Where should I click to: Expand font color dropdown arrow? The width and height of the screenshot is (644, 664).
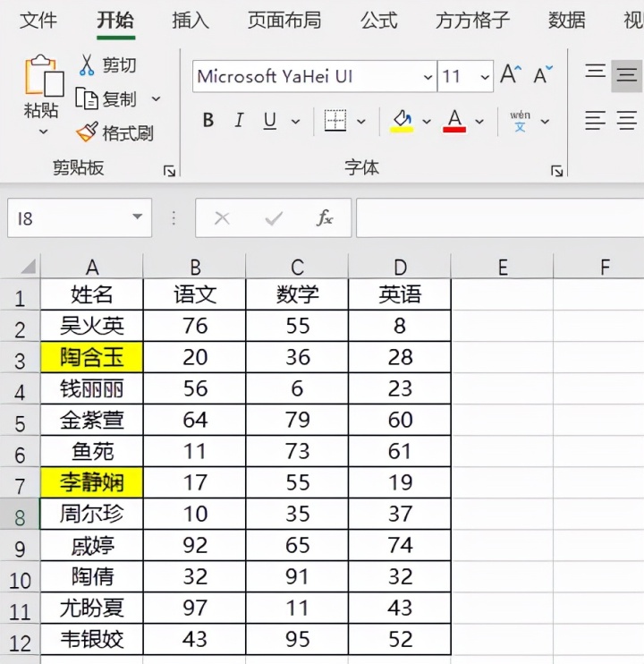pos(479,122)
